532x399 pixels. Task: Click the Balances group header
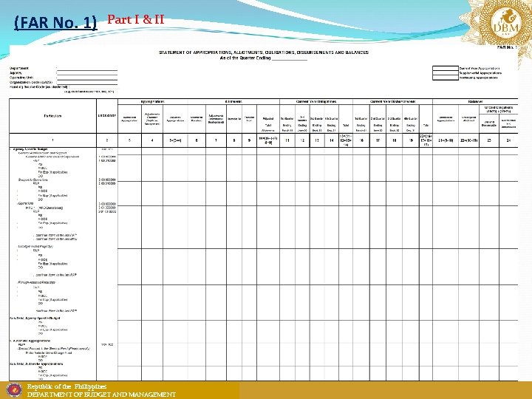(475, 102)
